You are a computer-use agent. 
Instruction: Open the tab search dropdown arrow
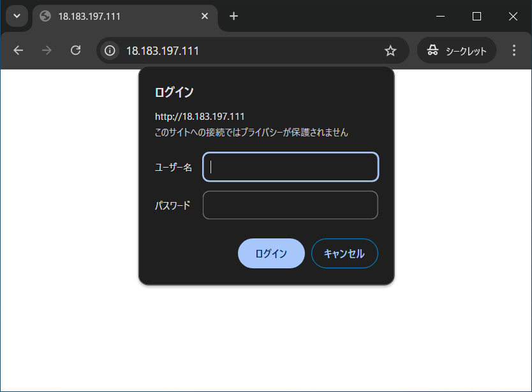coord(17,16)
